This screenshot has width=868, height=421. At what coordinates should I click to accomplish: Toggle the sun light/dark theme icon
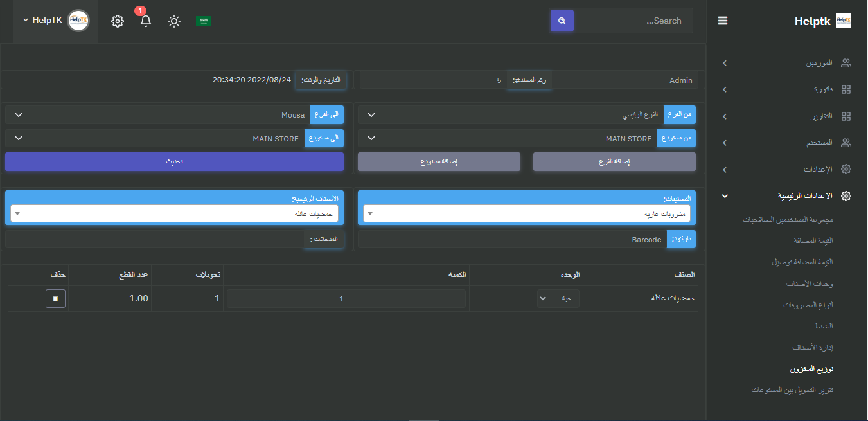(174, 21)
